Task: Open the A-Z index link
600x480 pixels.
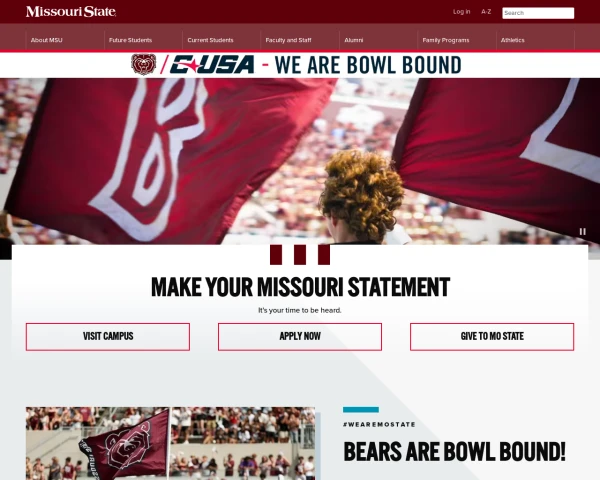Action: (486, 12)
